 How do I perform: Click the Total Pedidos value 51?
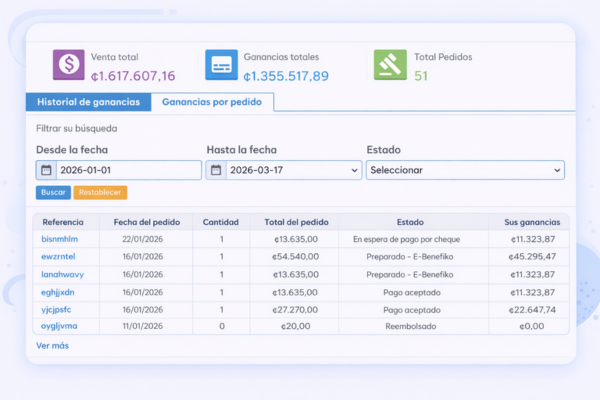click(421, 76)
